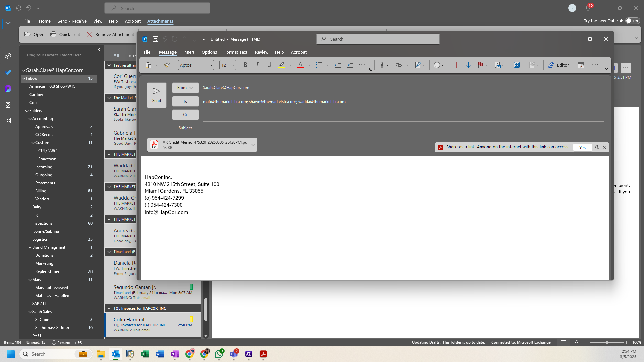Mark message High Importance

pos(456,65)
